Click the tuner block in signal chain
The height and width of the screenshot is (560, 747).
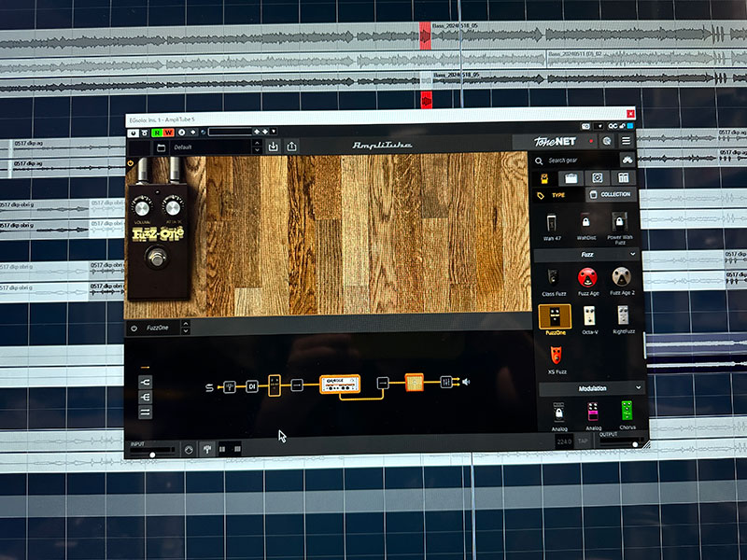click(x=230, y=386)
